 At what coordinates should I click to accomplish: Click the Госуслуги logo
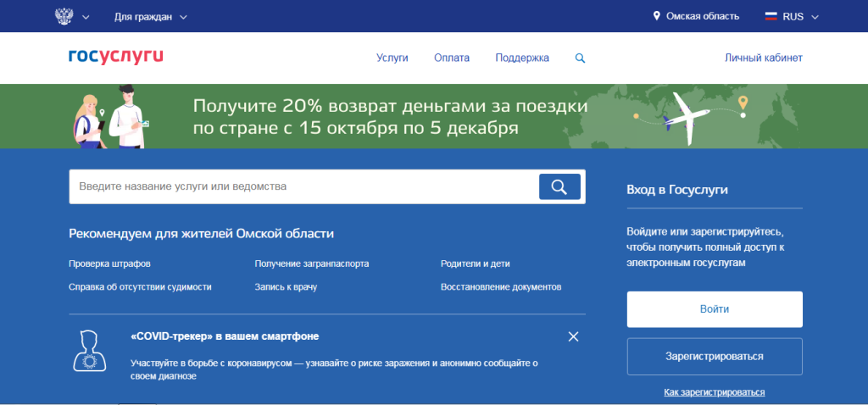coord(115,57)
